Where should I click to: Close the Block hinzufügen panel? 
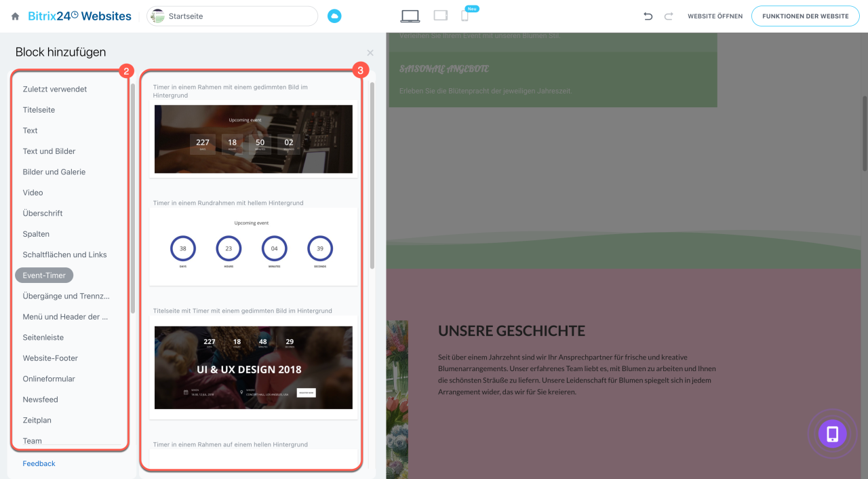click(370, 52)
